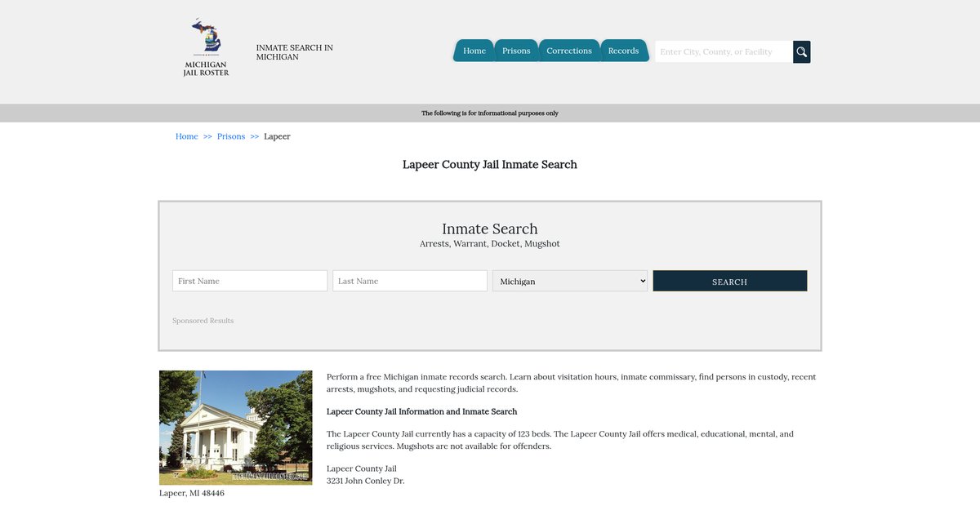Click the dark SEARCH button
Image resolution: width=980 pixels, height=506 pixels.
click(x=730, y=281)
